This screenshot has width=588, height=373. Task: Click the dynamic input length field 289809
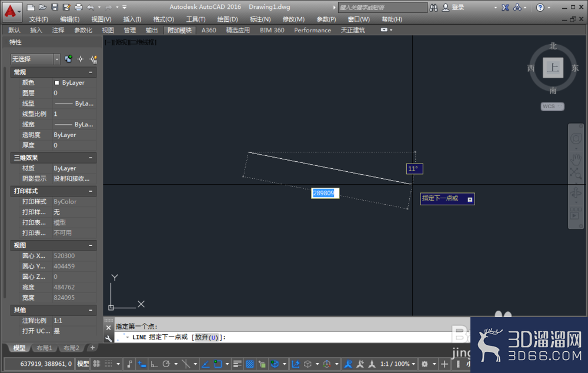(325, 193)
